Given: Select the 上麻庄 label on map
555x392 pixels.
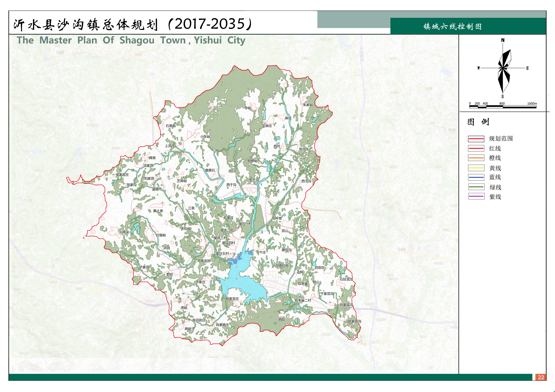Looking at the screenshot, I should pos(267,126).
